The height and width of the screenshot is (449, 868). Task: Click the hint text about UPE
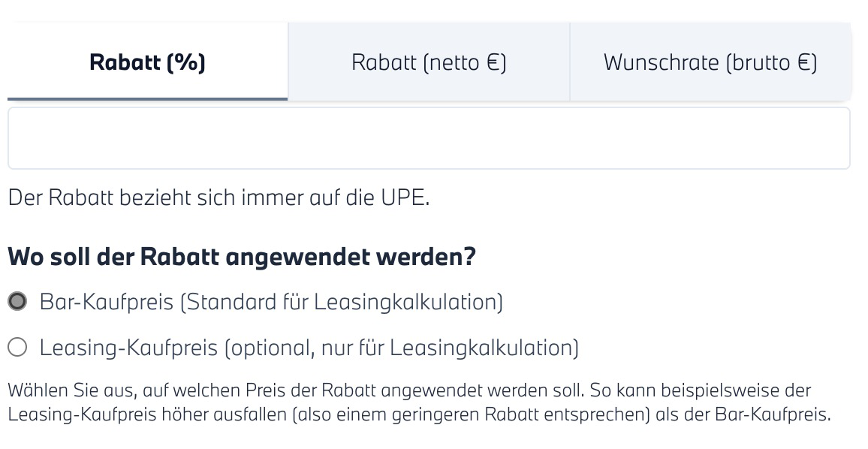click(x=219, y=199)
